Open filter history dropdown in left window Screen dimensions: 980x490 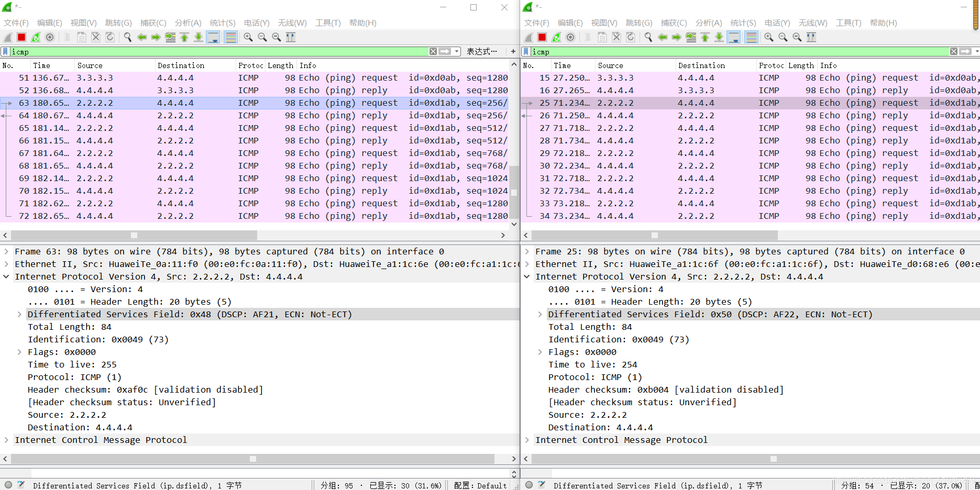(x=457, y=51)
